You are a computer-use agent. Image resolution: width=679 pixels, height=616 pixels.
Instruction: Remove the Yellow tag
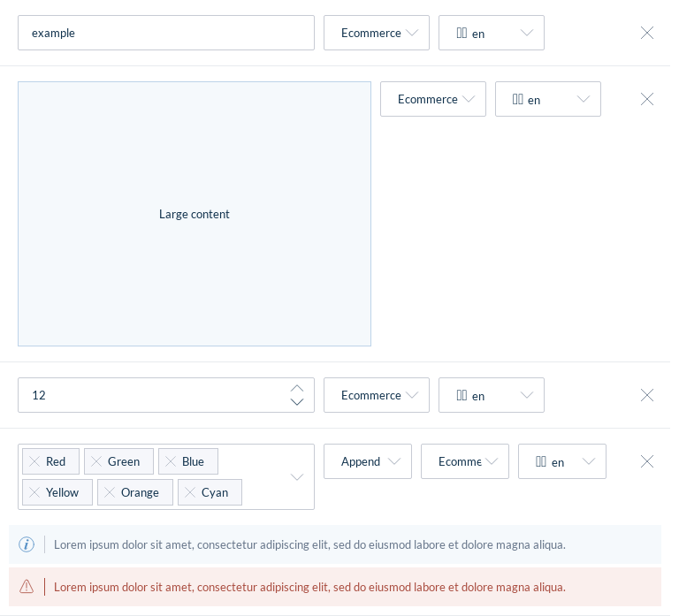34,492
